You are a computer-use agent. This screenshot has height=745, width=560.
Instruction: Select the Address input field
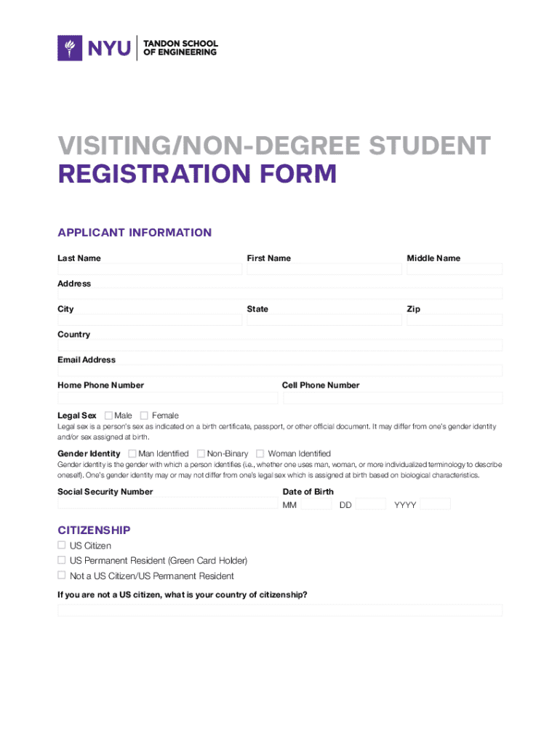pos(280,294)
